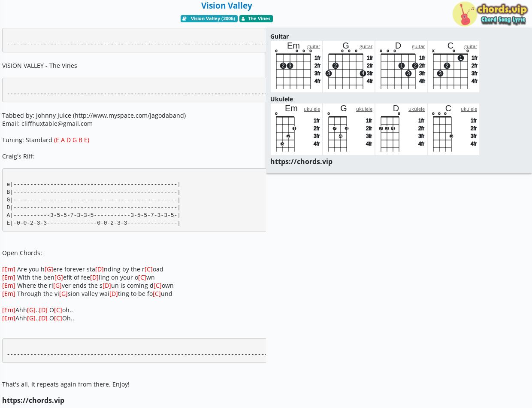Click [G] in the word 'river'
The width and height of the screenshot is (532, 408).
click(57, 286)
